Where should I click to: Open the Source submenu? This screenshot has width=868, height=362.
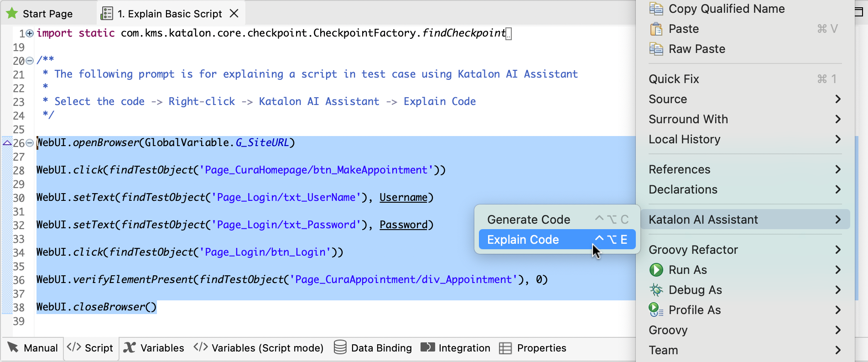click(744, 99)
